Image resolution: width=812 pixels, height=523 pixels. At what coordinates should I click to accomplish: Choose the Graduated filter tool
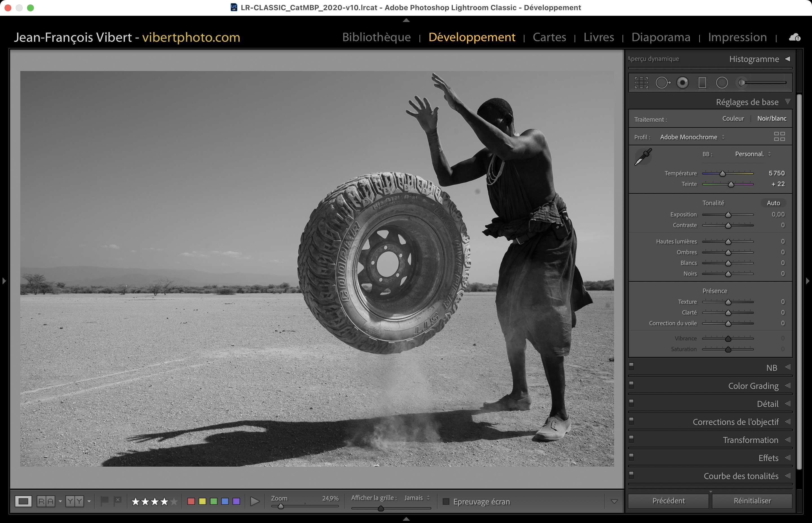tap(702, 83)
